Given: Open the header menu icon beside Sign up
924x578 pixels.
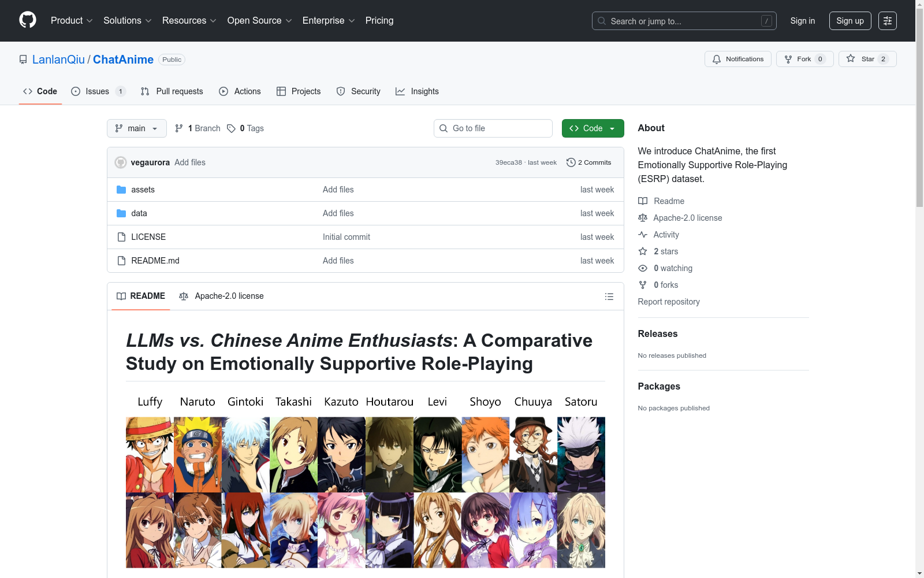Looking at the screenshot, I should 887,21.
